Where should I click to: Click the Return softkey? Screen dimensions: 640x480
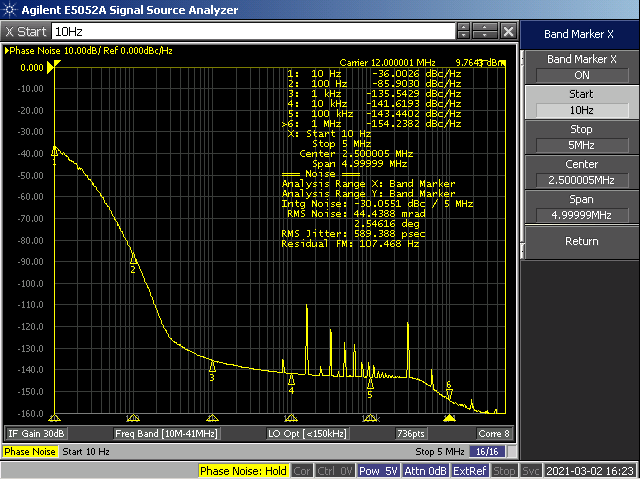(x=582, y=242)
